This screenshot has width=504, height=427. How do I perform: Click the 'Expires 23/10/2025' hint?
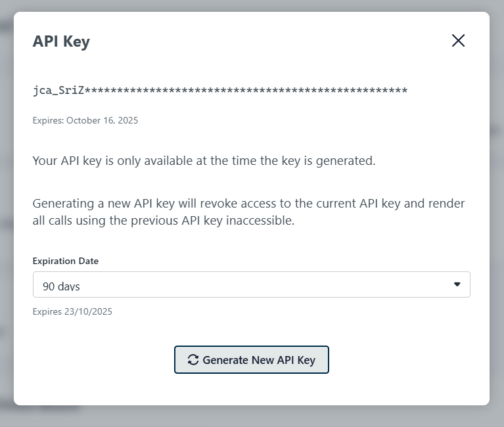72,311
